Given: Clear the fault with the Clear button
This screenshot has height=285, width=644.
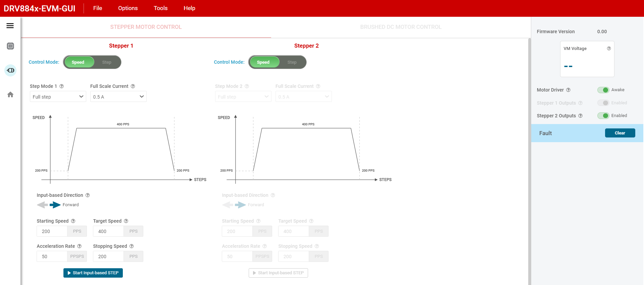Looking at the screenshot, I should 620,133.
